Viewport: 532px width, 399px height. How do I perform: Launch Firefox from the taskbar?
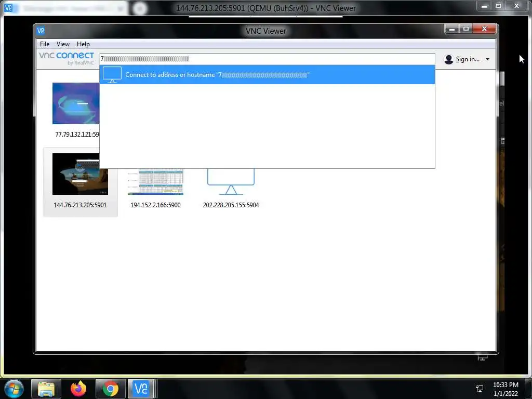[78, 389]
